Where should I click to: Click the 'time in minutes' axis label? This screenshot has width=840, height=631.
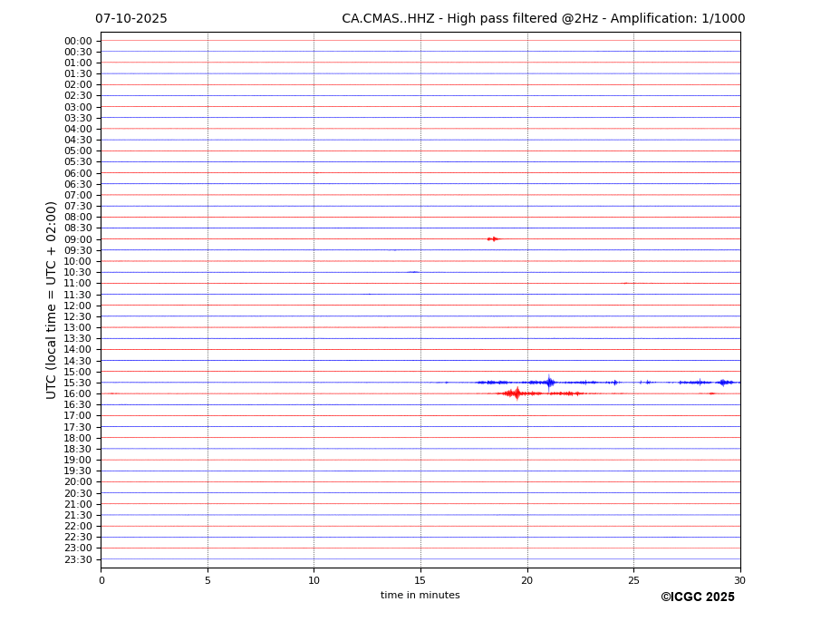pyautogui.click(x=420, y=596)
